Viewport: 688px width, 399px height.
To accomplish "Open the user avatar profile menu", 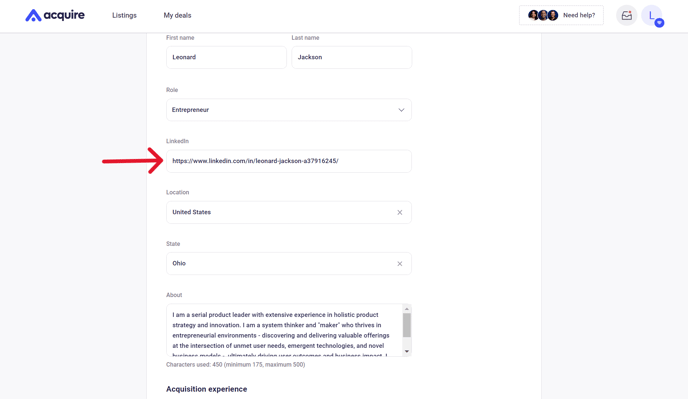I will 652,16.
